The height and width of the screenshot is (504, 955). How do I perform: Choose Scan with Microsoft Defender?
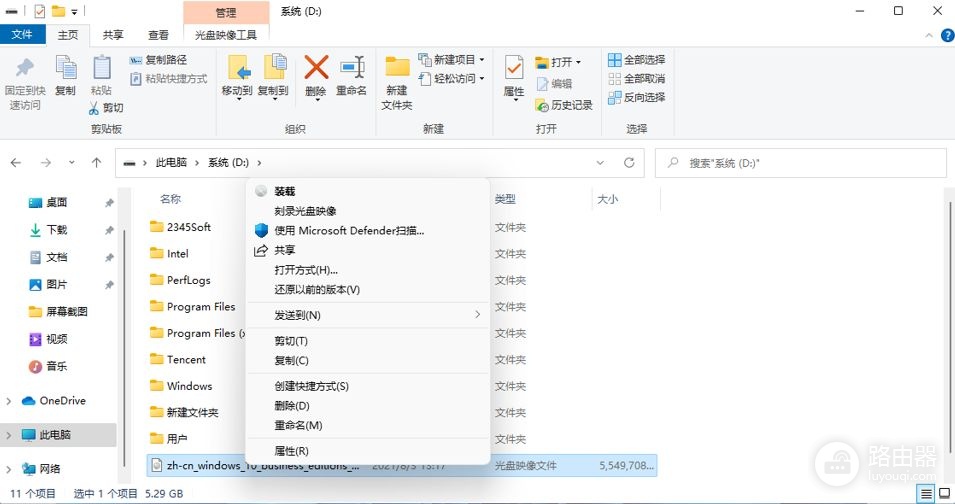[368, 230]
